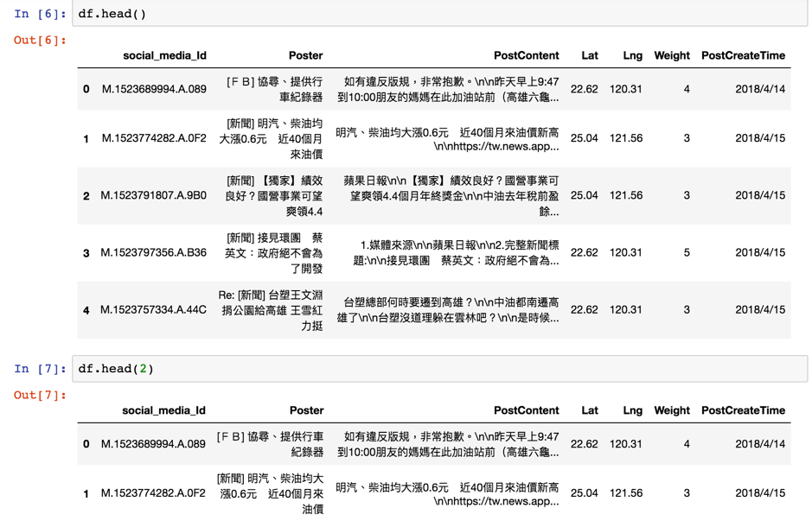
Task: Click PostContent cell starting '台塑總部何時要遷到高雄'
Action: (448, 310)
